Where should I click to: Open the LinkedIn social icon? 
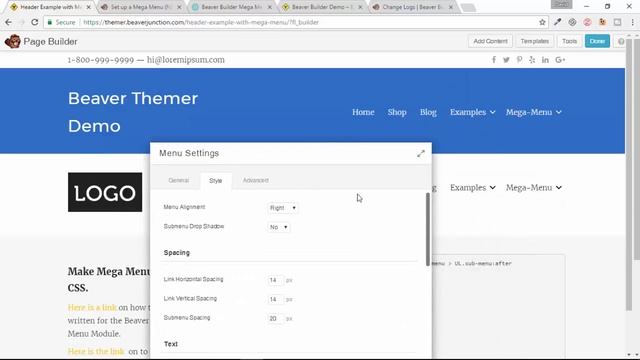point(545,60)
